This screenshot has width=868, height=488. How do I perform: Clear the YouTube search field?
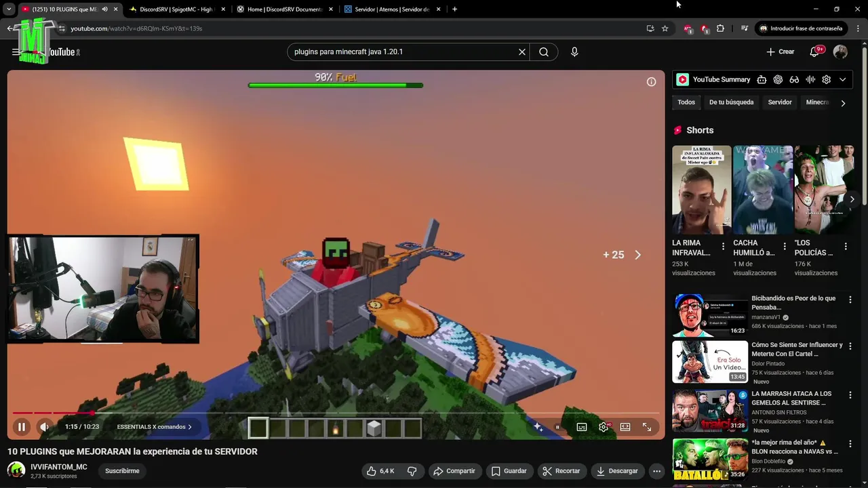(x=522, y=52)
